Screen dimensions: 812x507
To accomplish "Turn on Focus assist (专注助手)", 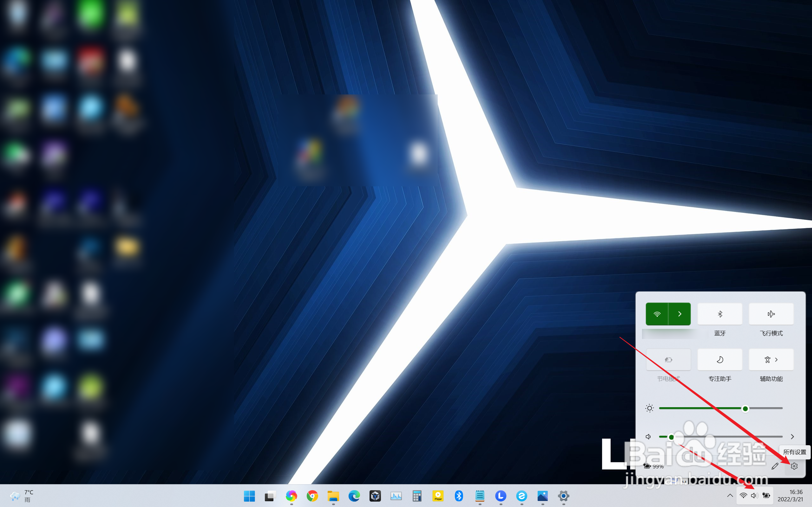I will pos(719,359).
